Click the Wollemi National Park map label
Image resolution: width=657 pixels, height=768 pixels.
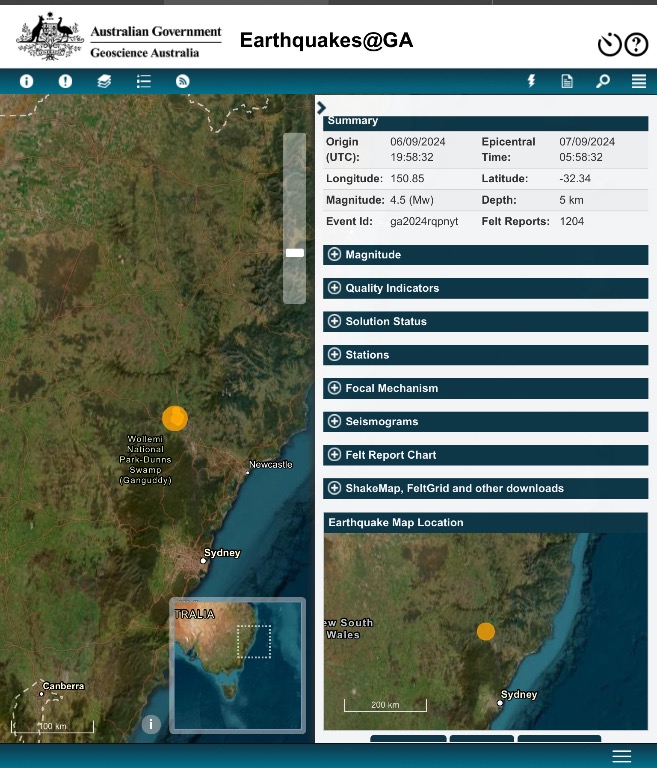click(146, 459)
